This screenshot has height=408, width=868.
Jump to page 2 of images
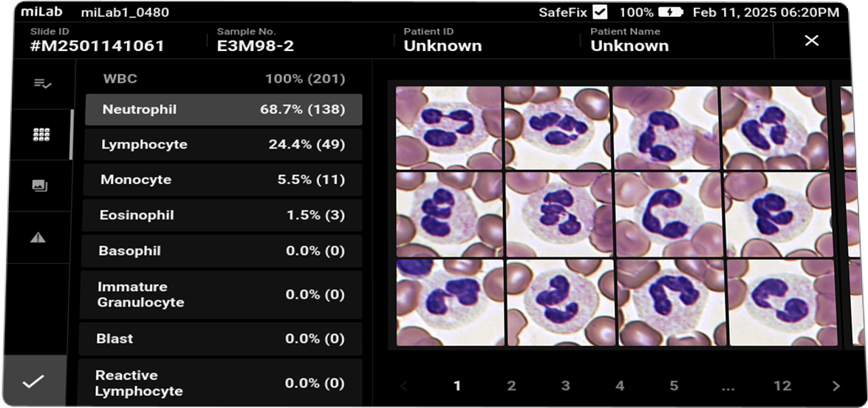point(511,386)
